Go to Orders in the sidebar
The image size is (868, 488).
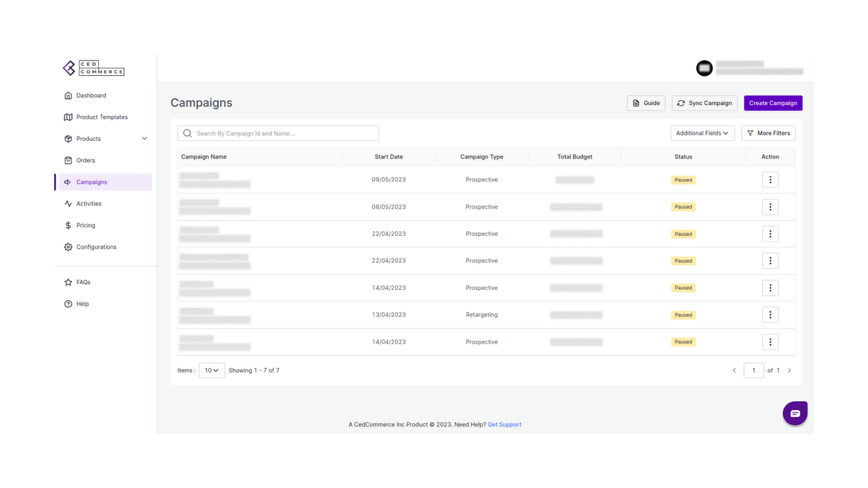pos(85,161)
